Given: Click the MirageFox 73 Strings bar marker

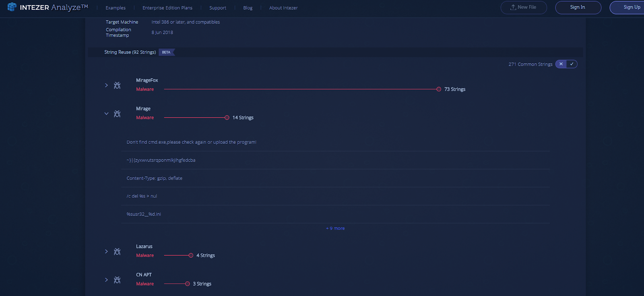Looking at the screenshot, I should pos(439,89).
